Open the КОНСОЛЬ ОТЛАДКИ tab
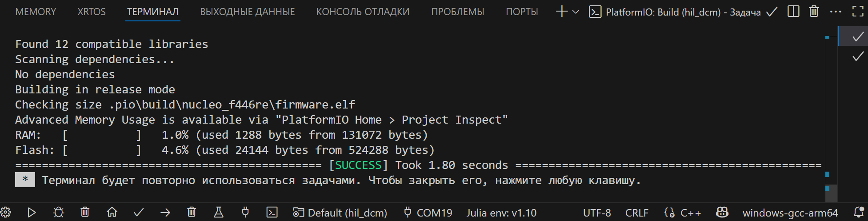The height and width of the screenshot is (221, 868). (x=363, y=12)
